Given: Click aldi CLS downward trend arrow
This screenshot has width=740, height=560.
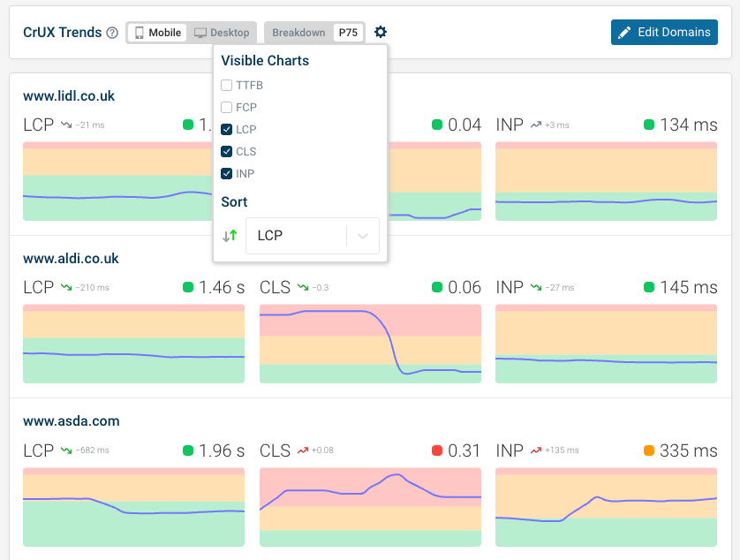Looking at the screenshot, I should [303, 288].
